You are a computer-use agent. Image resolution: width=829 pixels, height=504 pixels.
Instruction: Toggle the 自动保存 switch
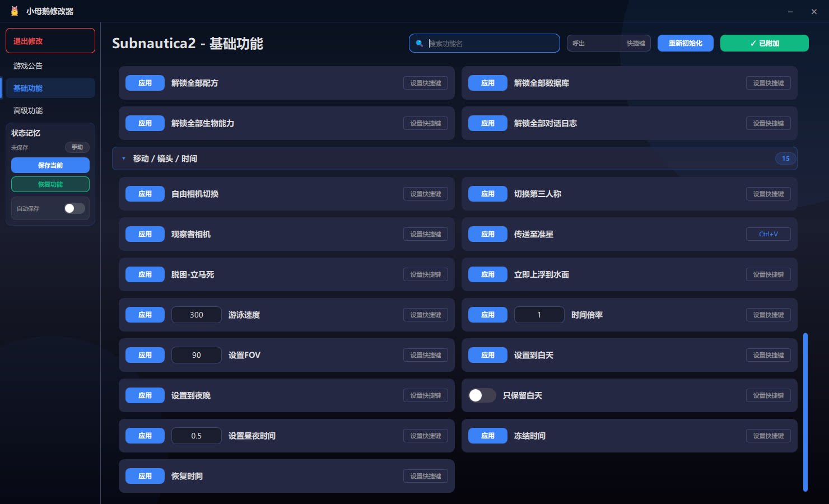coord(74,208)
